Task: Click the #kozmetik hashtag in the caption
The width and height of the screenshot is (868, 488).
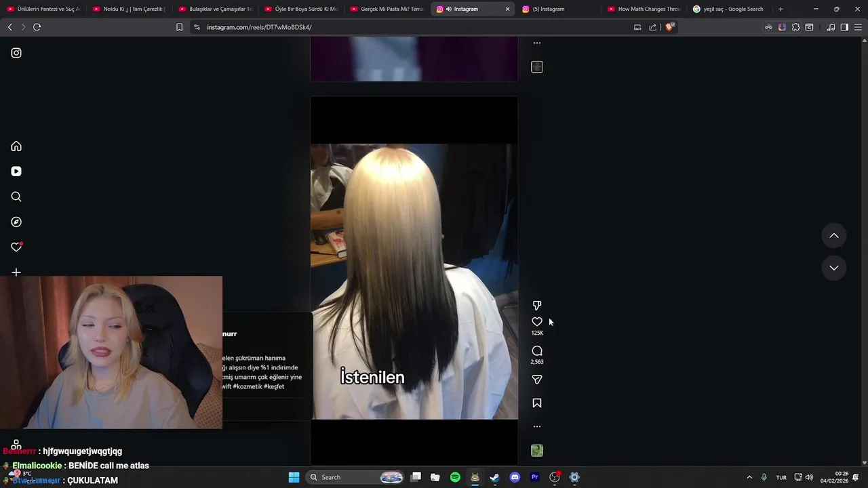Action: click(x=248, y=386)
